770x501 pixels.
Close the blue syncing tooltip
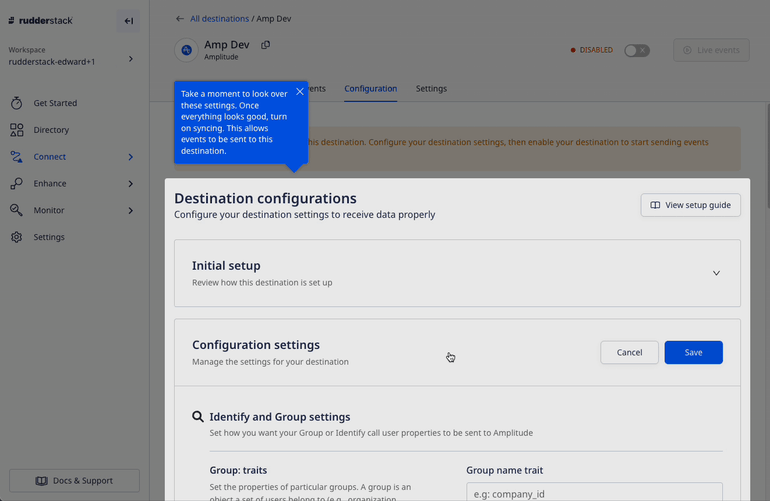300,91
